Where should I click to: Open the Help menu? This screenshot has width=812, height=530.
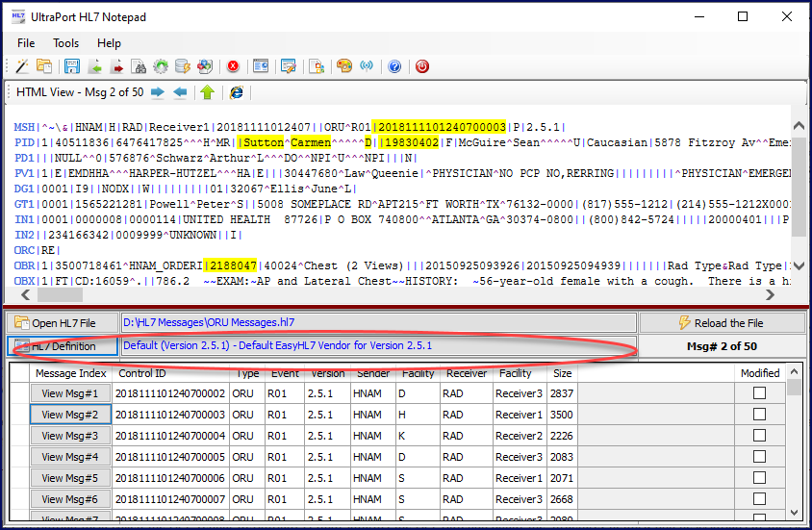[109, 43]
